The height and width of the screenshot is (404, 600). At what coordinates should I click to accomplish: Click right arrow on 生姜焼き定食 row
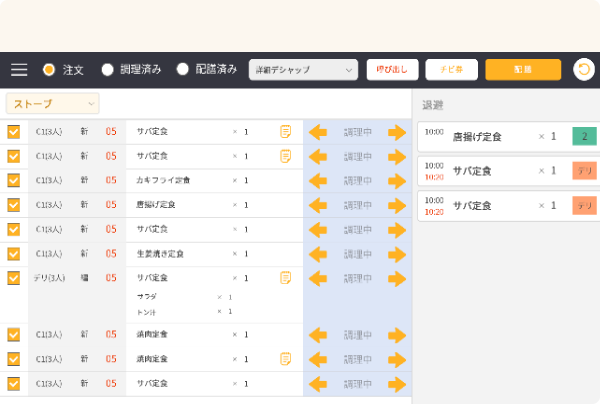[x=397, y=253]
